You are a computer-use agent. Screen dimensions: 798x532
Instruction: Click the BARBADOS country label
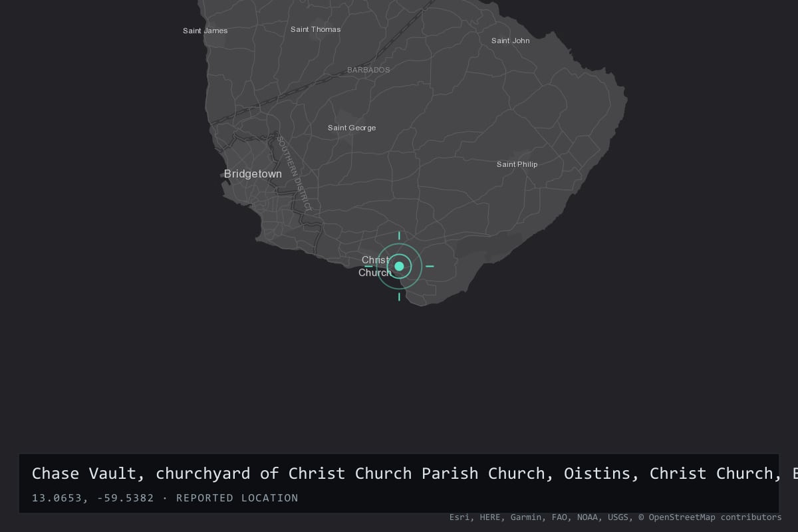click(368, 70)
